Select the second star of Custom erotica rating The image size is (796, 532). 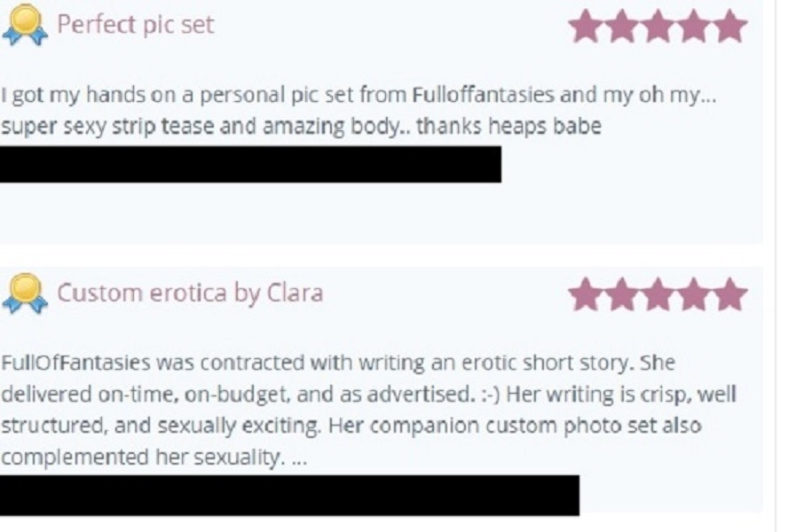621,294
